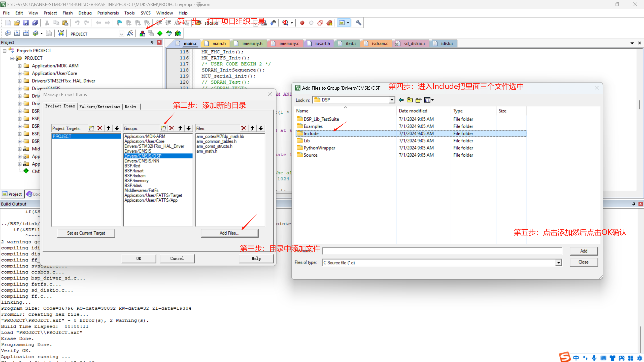Translate current file icon
This screenshot has height=362, width=644.
[8, 33]
